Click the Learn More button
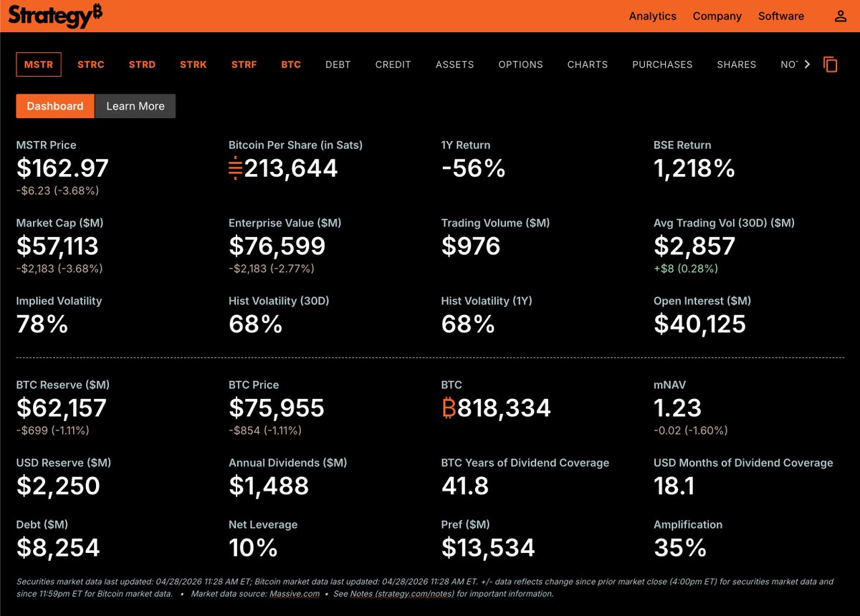860x616 pixels. click(135, 106)
